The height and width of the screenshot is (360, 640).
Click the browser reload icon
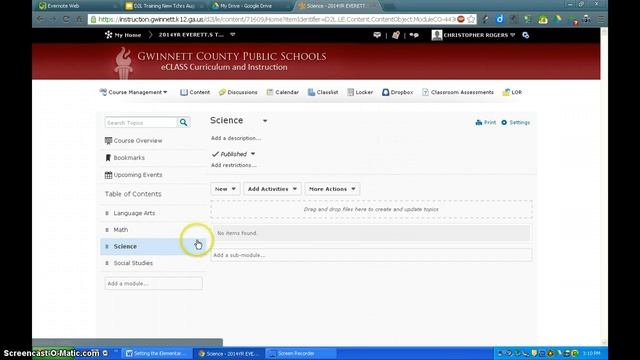click(x=66, y=19)
